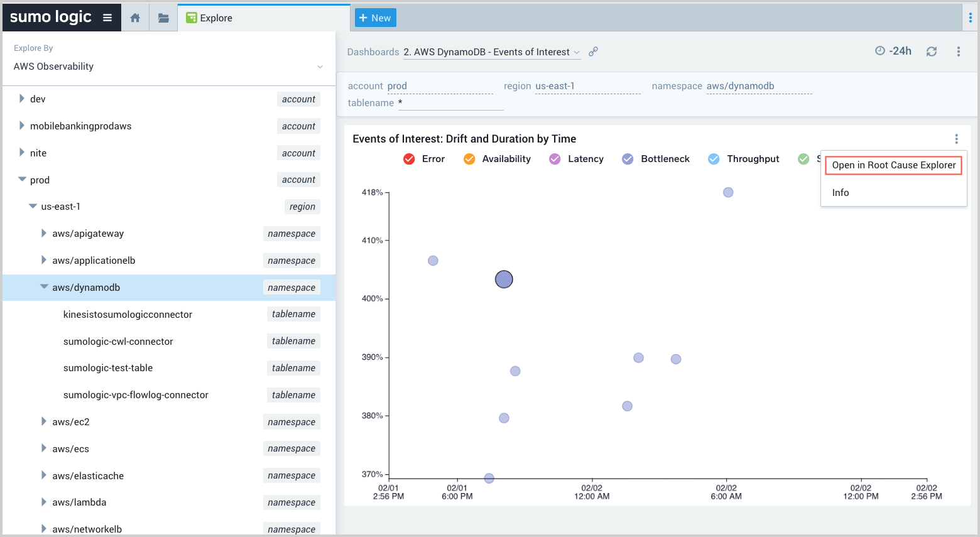Refresh the dashboard with the refresh icon
Image resolution: width=980 pixels, height=537 pixels.
[x=932, y=52]
